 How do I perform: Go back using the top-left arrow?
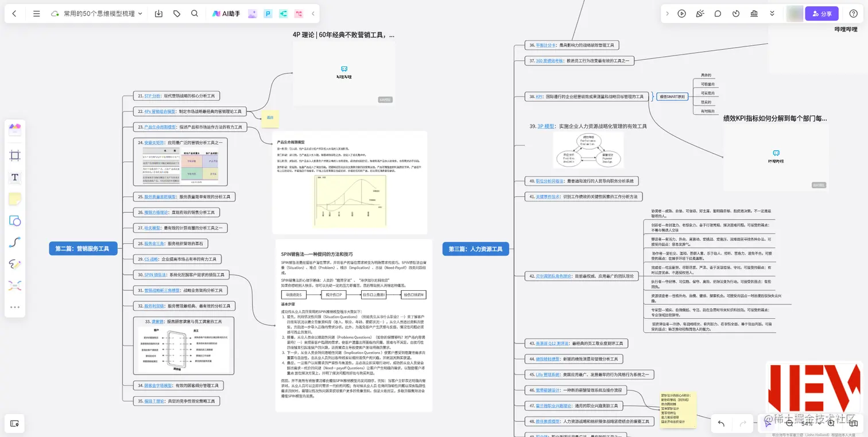tap(14, 13)
